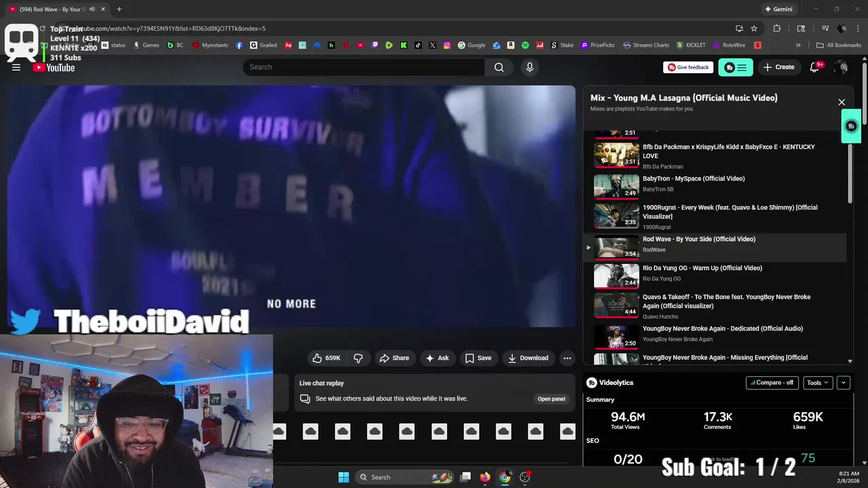Save the video to a playlist
Screen dimensions: 868x488
pyautogui.click(x=478, y=358)
